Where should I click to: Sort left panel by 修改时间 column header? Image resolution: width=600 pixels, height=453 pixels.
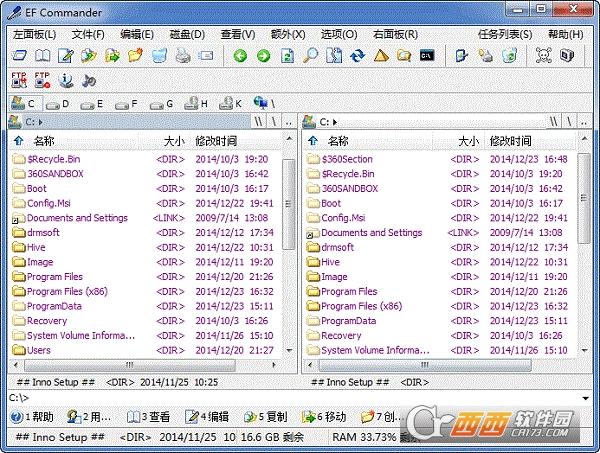[216, 141]
